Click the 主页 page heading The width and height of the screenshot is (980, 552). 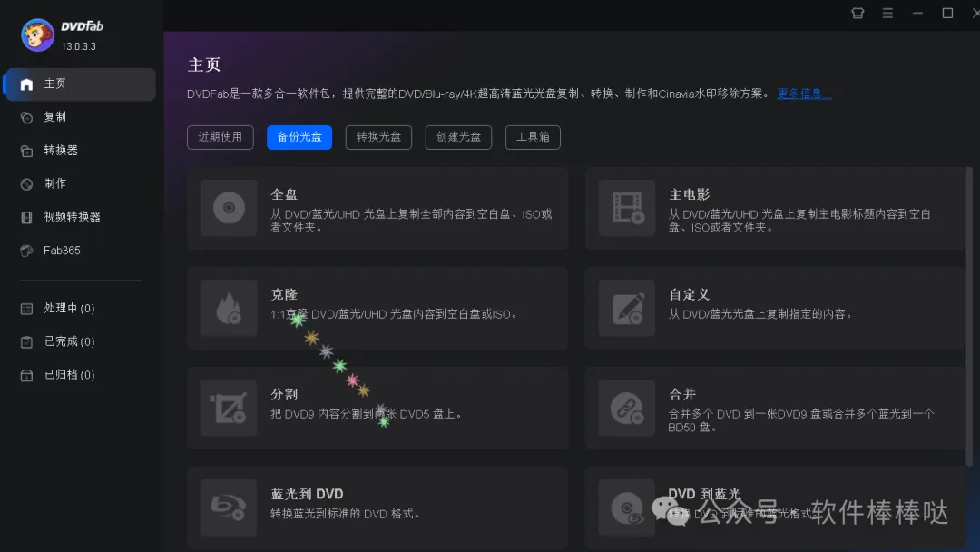[x=204, y=64]
